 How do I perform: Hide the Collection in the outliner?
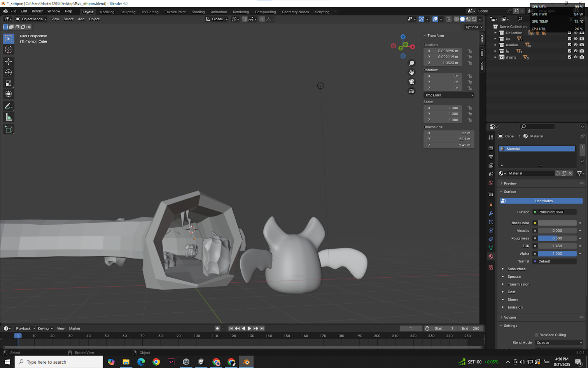click(576, 33)
